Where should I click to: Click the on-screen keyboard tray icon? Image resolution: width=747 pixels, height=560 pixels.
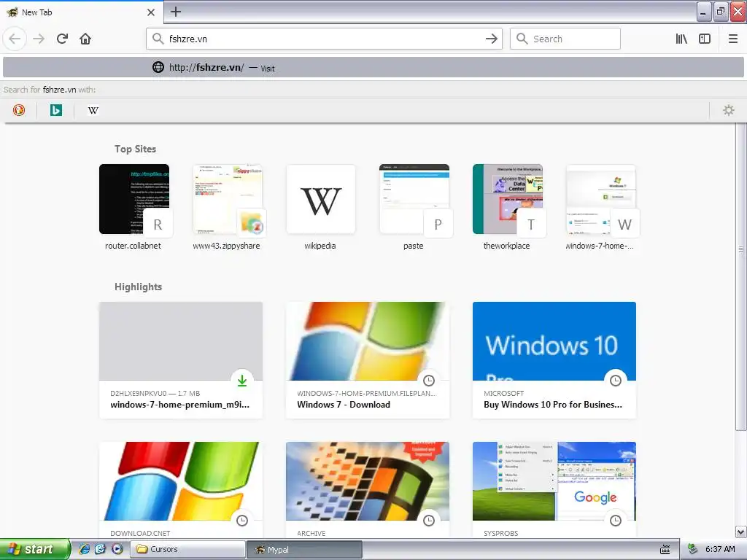(x=665, y=550)
